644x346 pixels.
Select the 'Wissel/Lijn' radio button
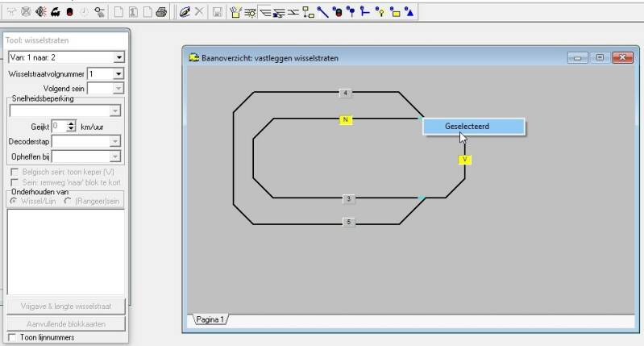[14, 201]
